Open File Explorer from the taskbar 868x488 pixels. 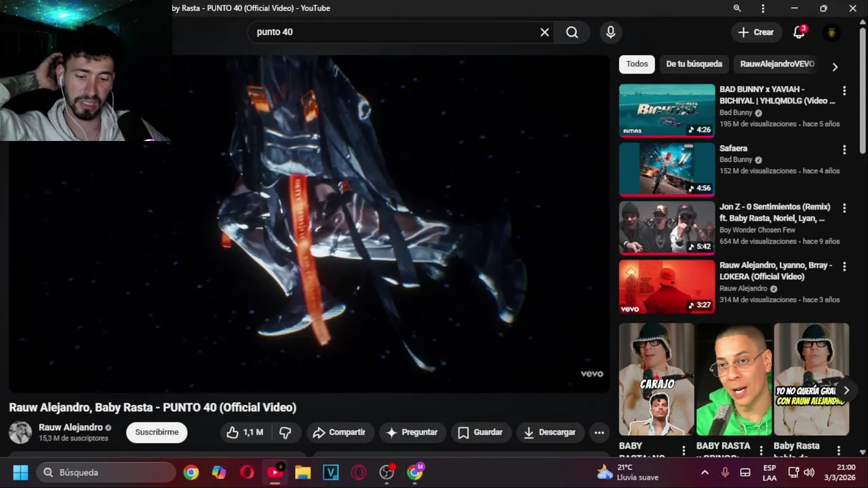click(x=303, y=472)
